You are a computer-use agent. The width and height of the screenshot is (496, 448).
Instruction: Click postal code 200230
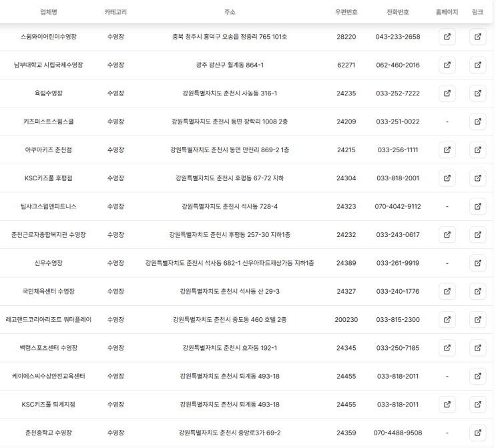coord(346,320)
